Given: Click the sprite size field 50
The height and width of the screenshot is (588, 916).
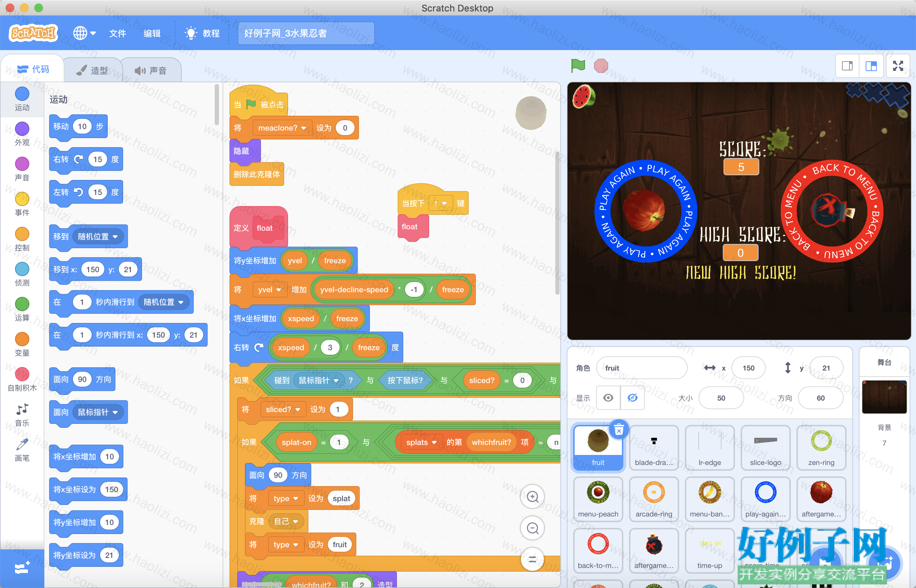Looking at the screenshot, I should [x=721, y=398].
